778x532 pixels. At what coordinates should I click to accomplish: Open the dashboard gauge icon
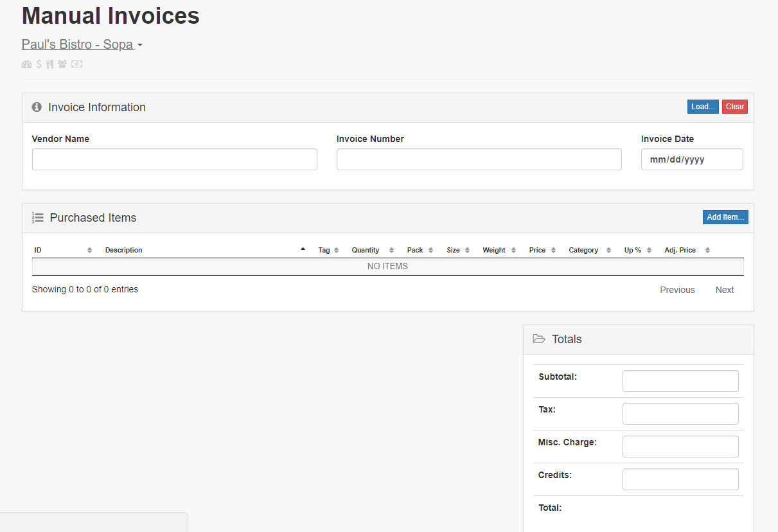click(x=26, y=64)
